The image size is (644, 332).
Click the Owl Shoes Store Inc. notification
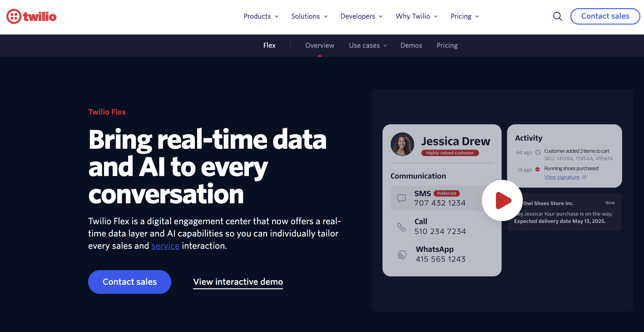[565, 212]
